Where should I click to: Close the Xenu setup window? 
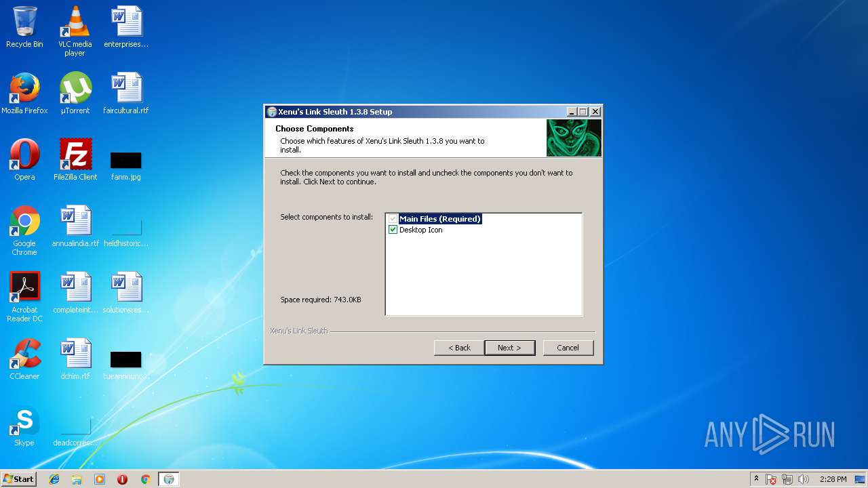point(595,112)
